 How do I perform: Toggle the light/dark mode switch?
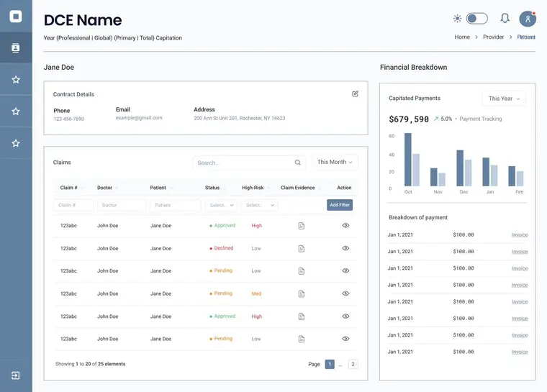point(476,19)
